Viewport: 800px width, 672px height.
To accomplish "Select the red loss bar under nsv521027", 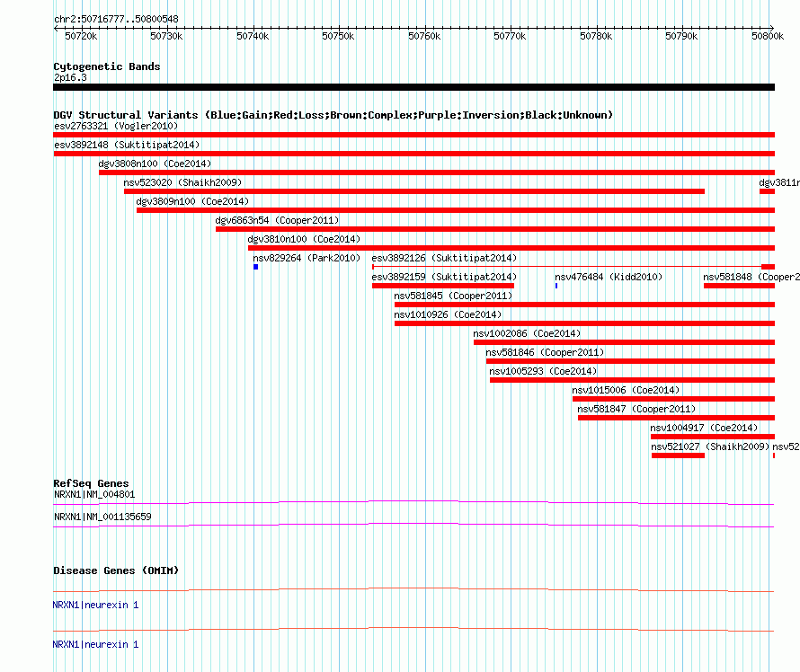I will point(678,455).
